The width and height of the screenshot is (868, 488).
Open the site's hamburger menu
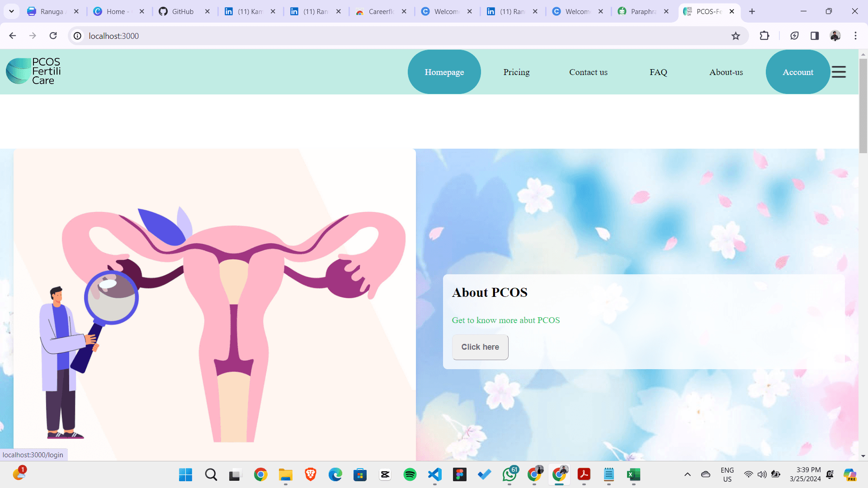point(839,71)
